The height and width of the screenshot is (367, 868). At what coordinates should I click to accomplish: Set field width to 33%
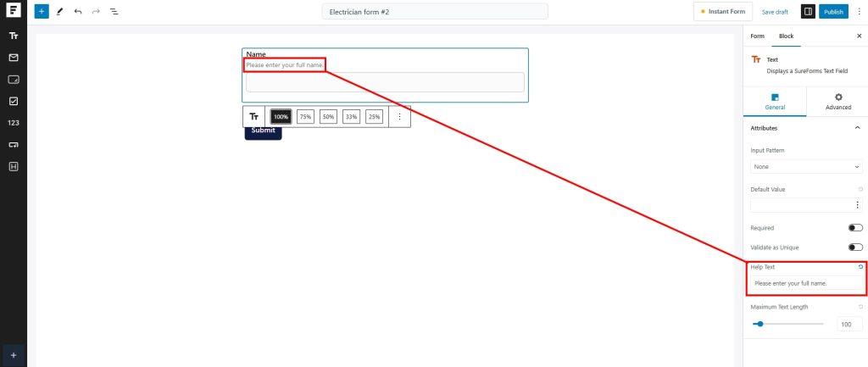[351, 117]
